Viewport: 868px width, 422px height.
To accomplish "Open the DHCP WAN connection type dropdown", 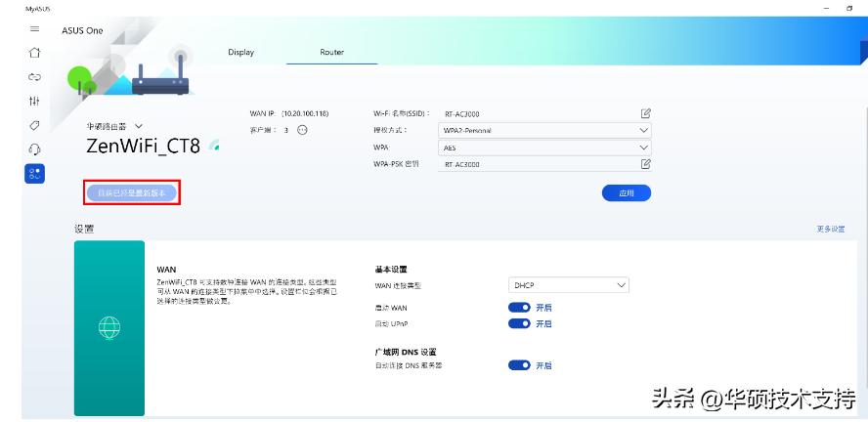I will click(x=569, y=285).
